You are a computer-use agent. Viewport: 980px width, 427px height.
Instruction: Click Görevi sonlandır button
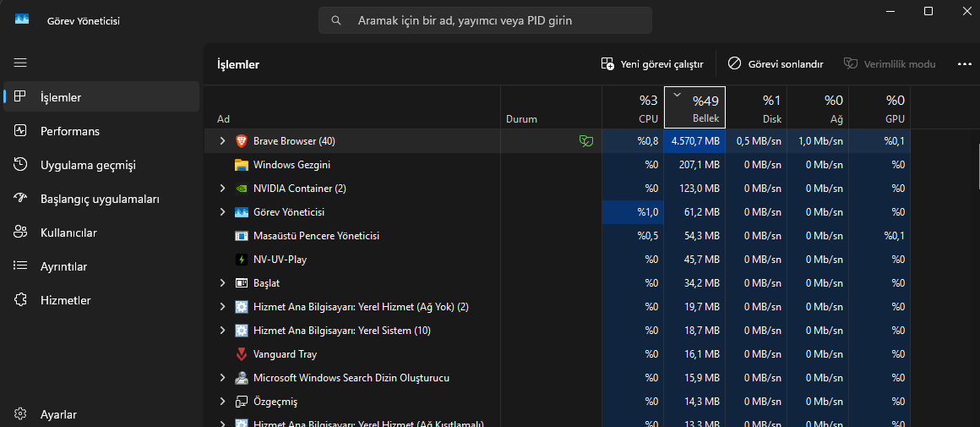[776, 63]
